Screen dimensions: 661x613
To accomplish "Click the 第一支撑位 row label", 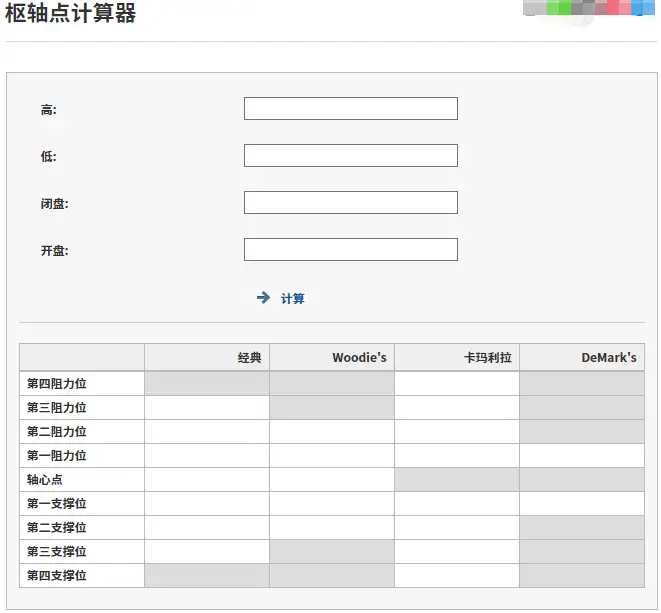I will (x=56, y=504).
